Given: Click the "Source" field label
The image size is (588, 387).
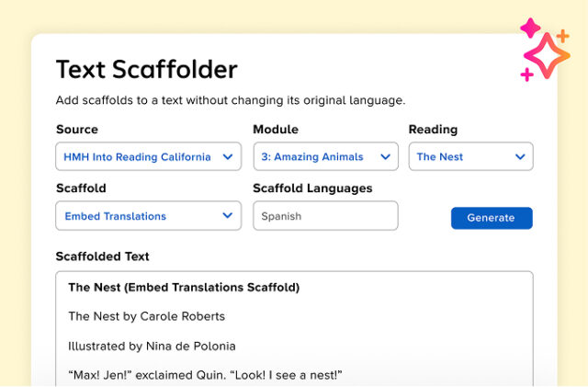Looking at the screenshot, I should point(77,130).
